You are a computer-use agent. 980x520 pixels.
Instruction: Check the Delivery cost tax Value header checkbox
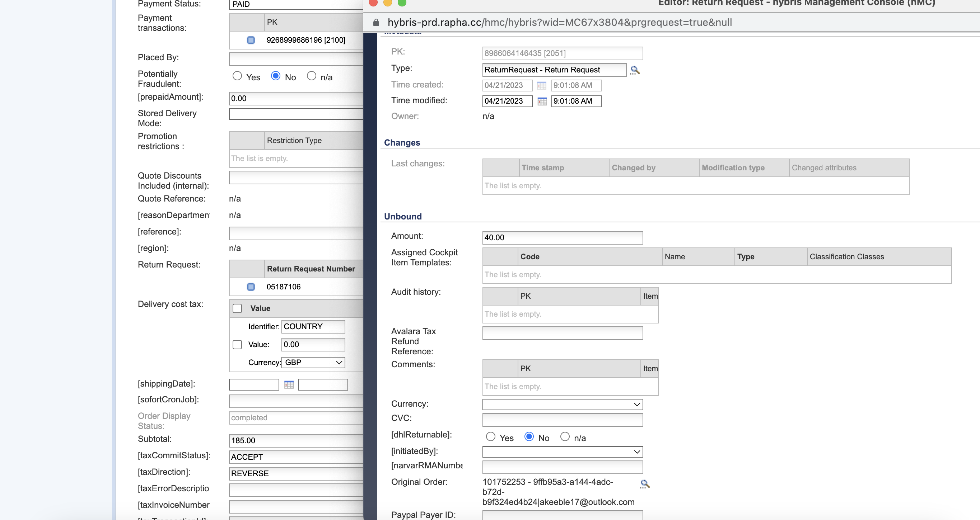(x=237, y=308)
